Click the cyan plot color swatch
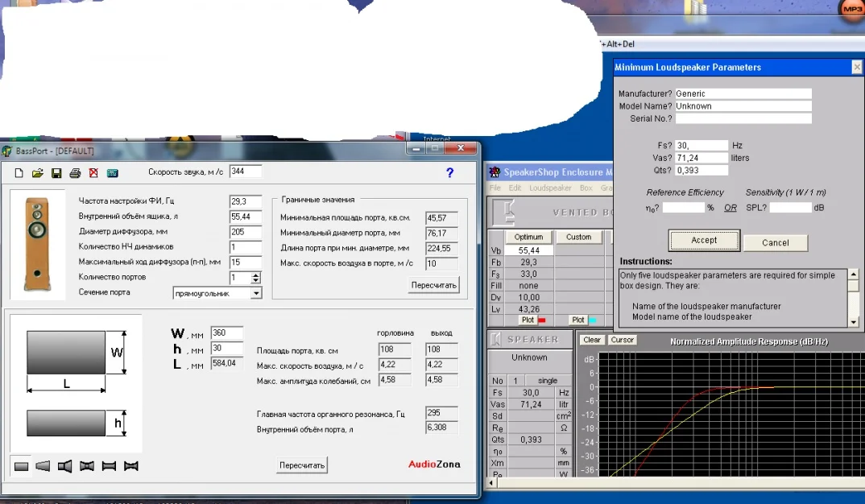This screenshot has height=504, width=865. tap(593, 320)
